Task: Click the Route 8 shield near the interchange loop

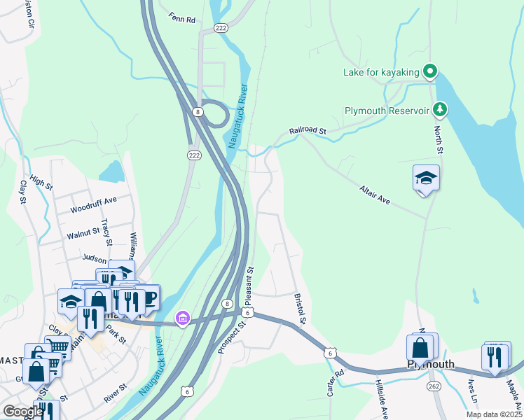Action: click(198, 112)
